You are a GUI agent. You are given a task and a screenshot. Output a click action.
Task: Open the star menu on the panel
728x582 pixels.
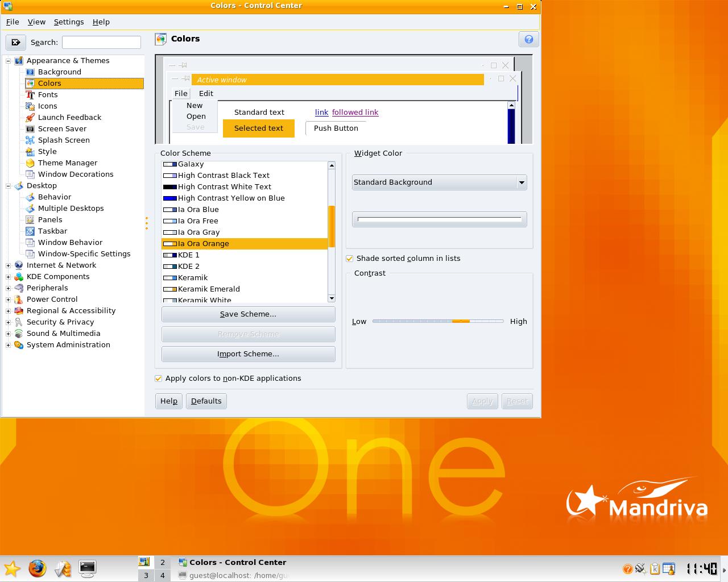[x=12, y=568]
